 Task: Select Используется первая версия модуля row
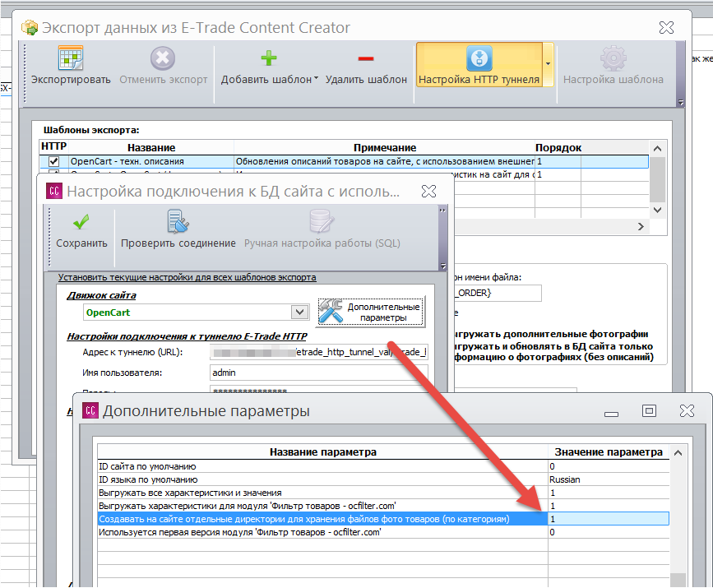tap(323, 532)
